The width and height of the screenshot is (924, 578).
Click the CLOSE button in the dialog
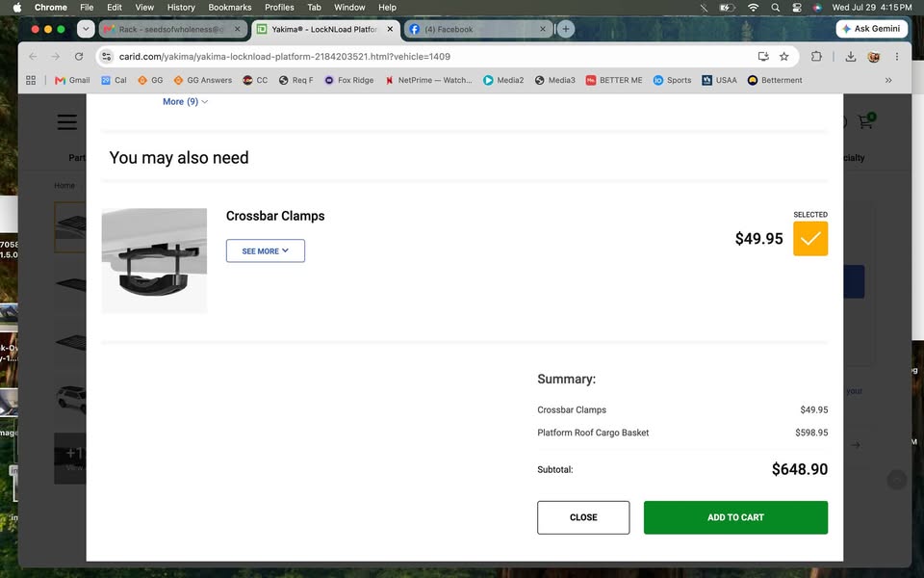coord(583,517)
